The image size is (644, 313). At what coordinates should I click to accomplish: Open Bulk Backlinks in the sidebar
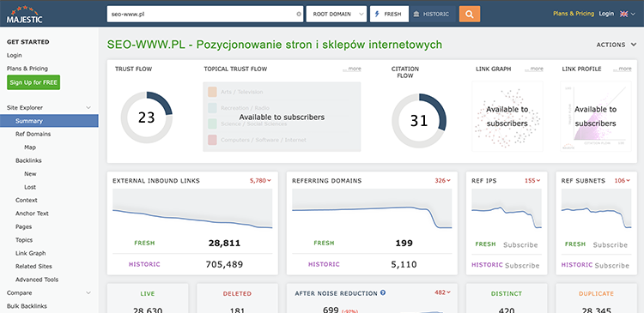[x=27, y=306]
